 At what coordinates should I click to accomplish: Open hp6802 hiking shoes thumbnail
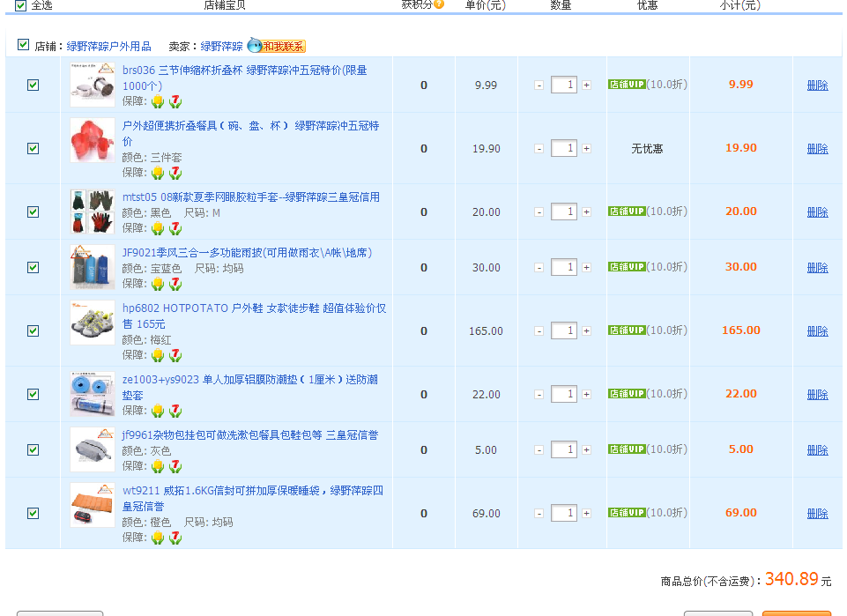[93, 323]
